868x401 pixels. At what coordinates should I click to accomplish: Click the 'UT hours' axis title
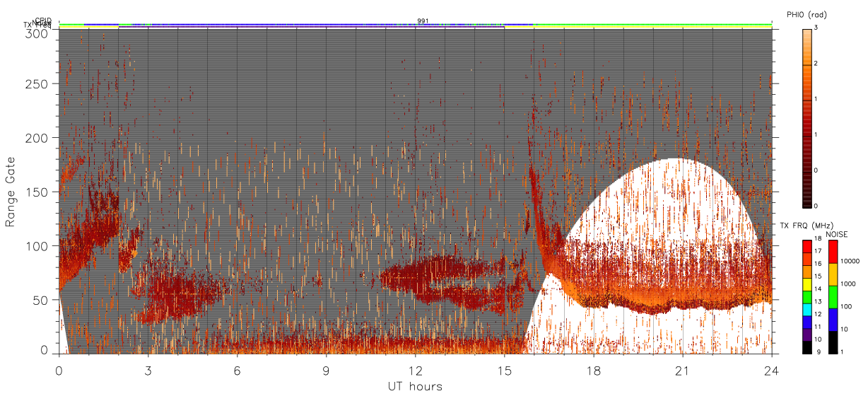pos(415,386)
